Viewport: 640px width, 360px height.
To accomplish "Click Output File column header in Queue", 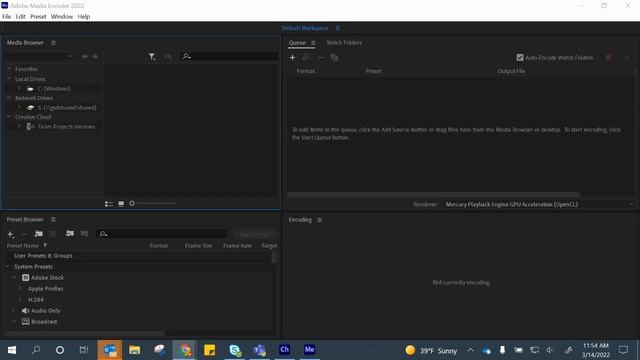I will coord(511,71).
